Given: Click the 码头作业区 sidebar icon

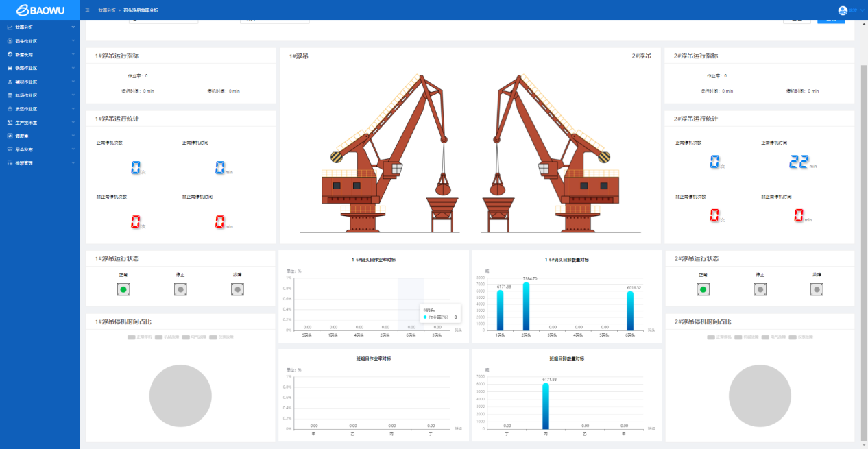Looking at the screenshot, I should coord(10,41).
